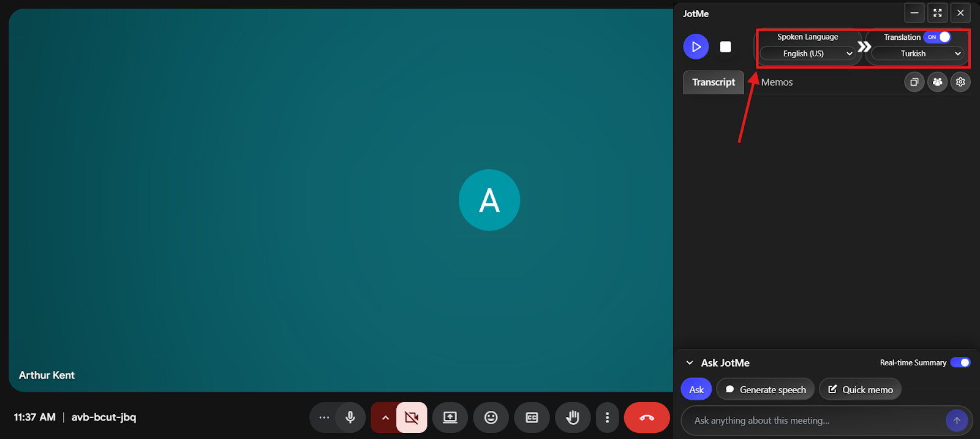980x439 pixels.
Task: Start JotMe transcription with the play button
Action: point(696,47)
